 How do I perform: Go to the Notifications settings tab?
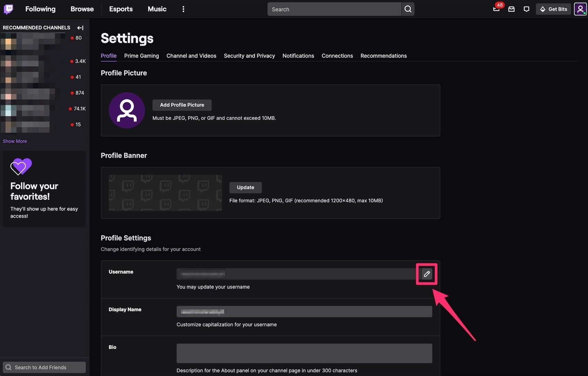[x=298, y=56]
